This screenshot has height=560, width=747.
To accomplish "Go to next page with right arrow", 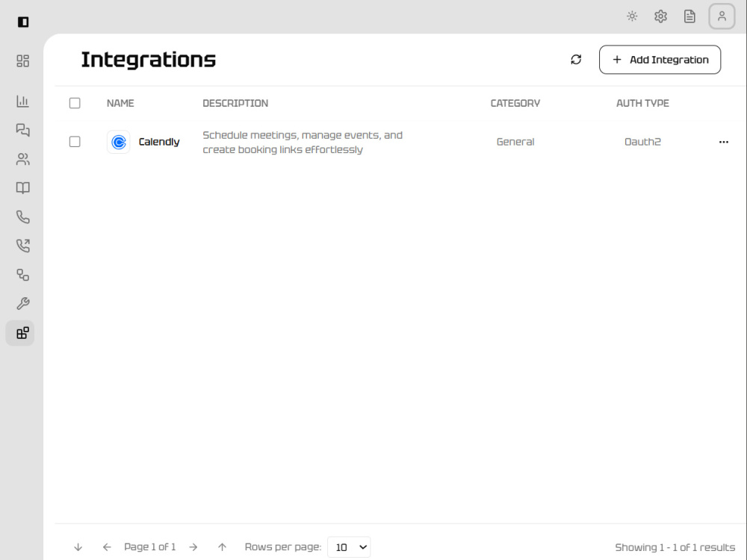I will (193, 547).
